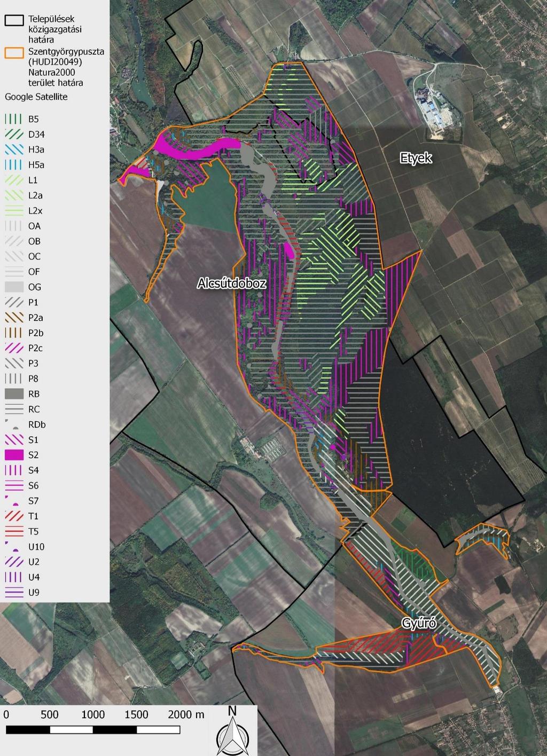
Task: Click the OB legend label
Action: pyautogui.click(x=34, y=241)
